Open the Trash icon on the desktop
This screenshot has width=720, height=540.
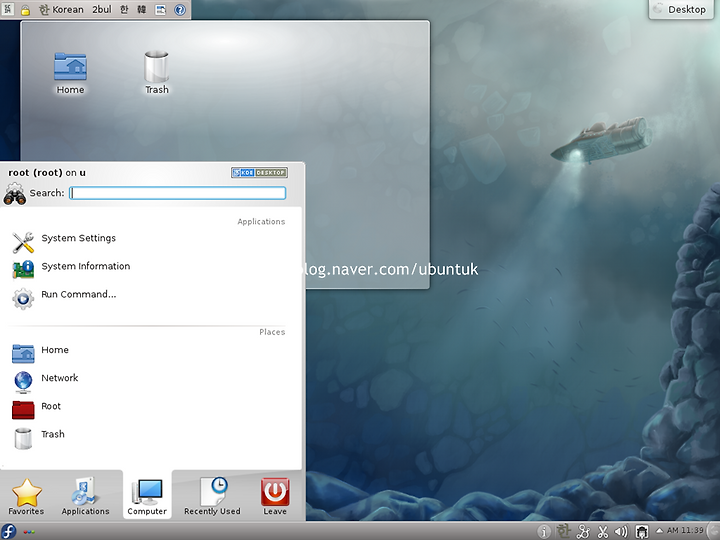157,73
